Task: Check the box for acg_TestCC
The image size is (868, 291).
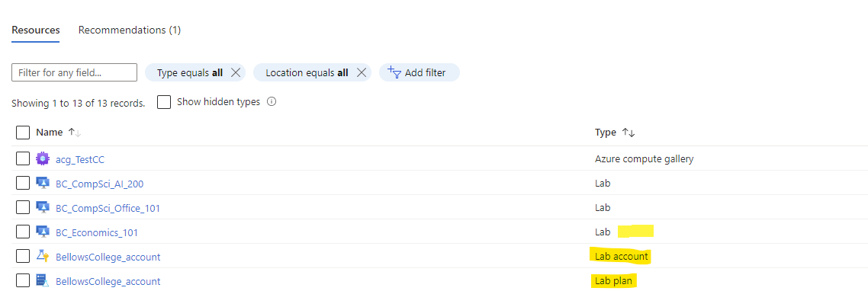Action: coord(23,159)
